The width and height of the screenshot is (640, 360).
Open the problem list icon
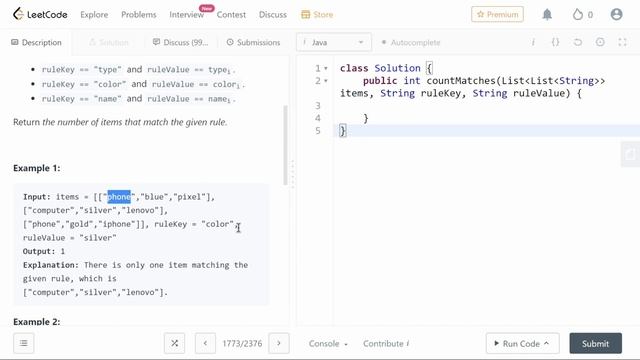24,343
